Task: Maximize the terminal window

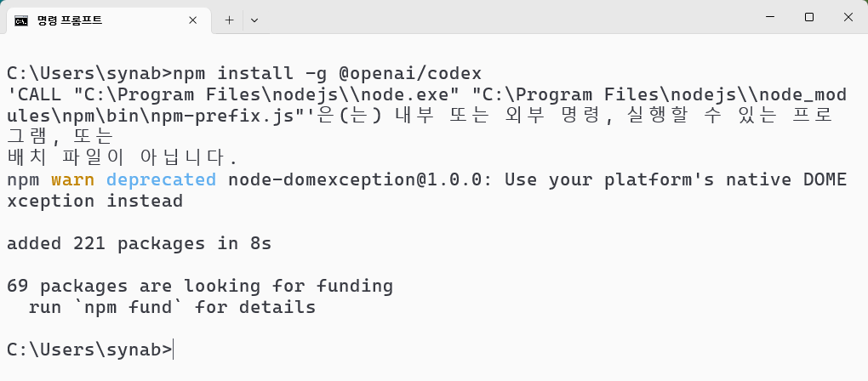Action: pyautogui.click(x=808, y=17)
